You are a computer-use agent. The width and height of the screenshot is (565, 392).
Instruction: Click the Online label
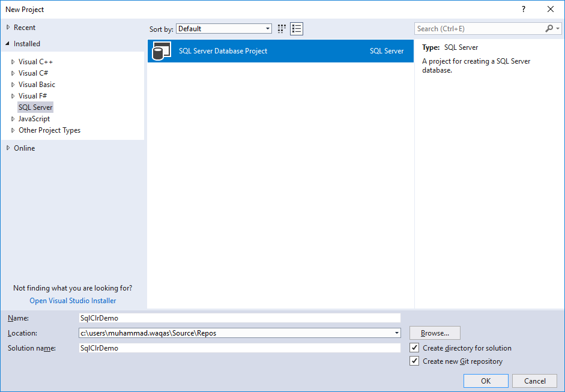pos(25,148)
